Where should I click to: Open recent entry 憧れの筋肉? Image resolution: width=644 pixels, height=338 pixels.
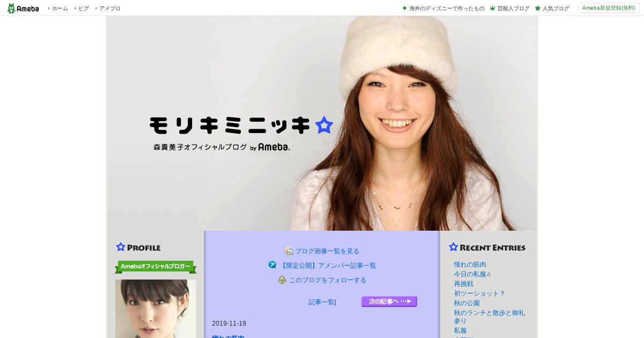point(470,264)
